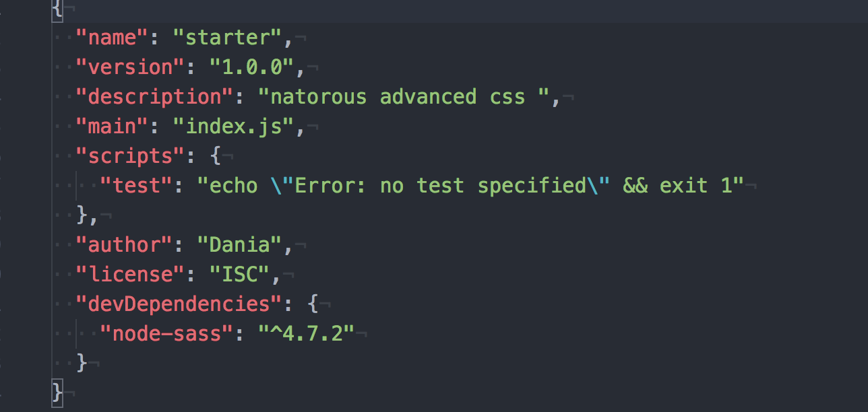Click the "description" key
Screen dimensions: 868x412
pos(154,97)
